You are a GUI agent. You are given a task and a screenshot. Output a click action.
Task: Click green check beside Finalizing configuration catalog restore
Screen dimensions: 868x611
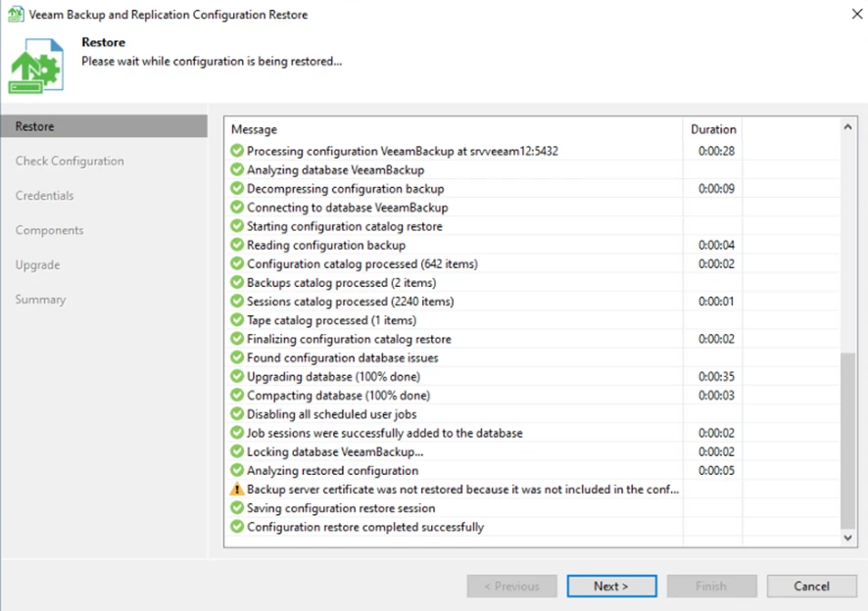[x=237, y=339]
